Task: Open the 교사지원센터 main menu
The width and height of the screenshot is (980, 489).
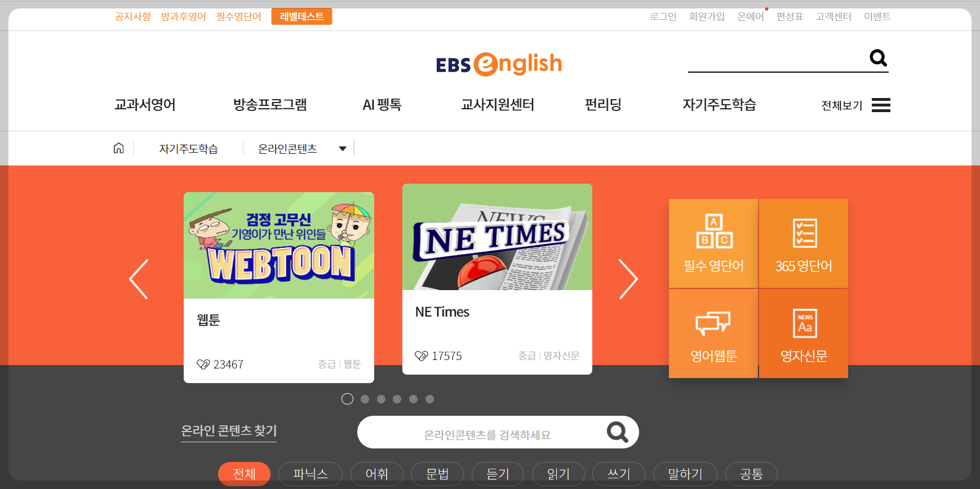Action: [498, 105]
